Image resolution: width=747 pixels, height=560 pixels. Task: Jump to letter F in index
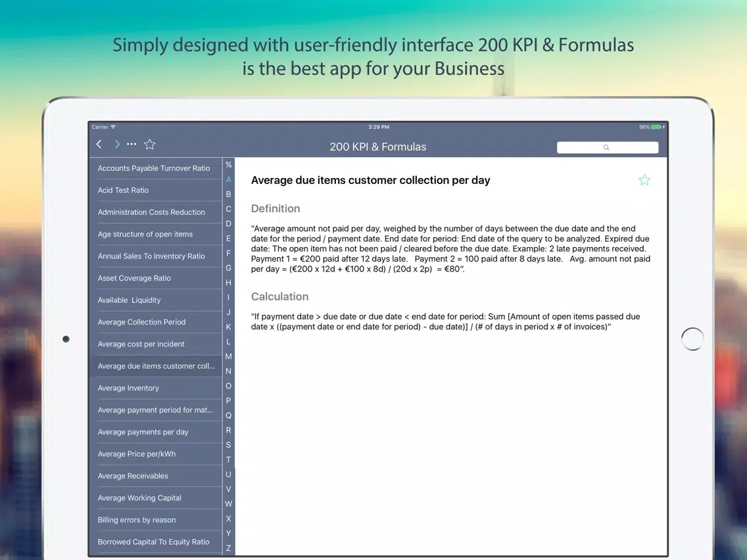coord(229,253)
